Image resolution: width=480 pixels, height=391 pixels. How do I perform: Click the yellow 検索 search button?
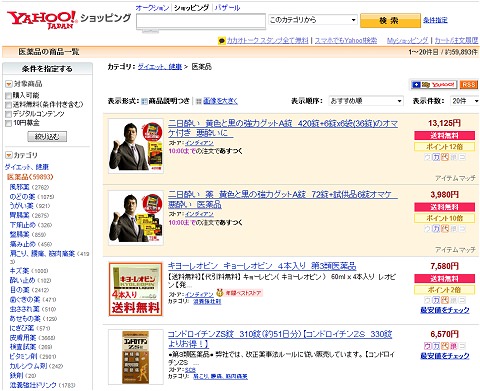pos(390,21)
